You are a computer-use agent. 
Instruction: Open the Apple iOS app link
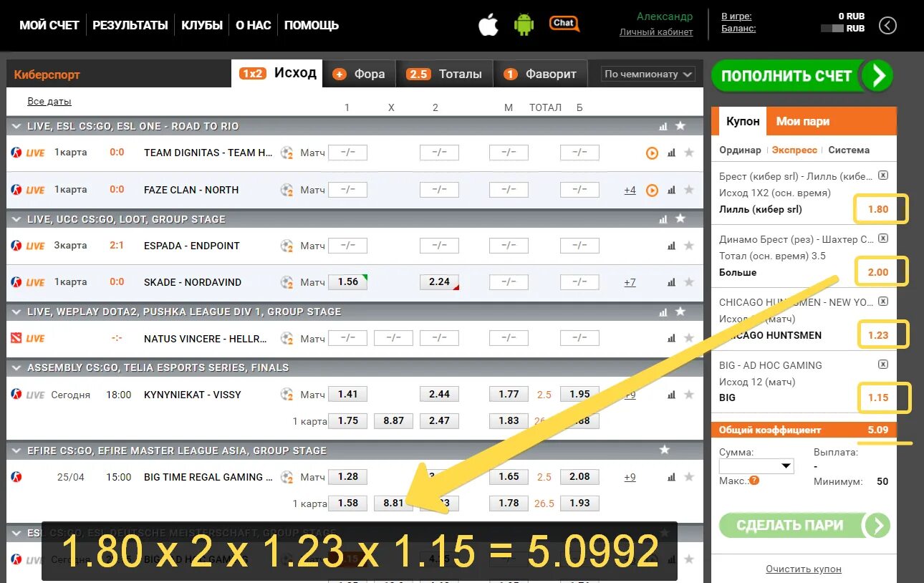click(489, 25)
